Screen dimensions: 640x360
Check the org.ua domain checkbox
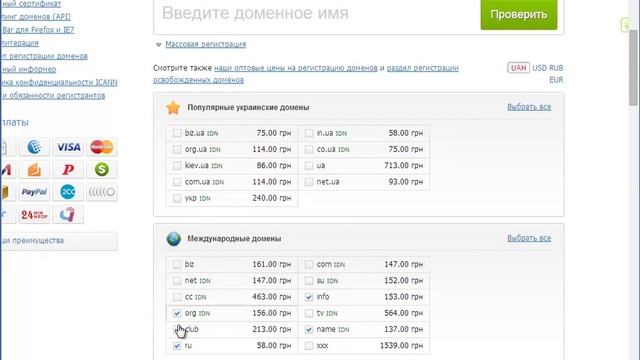(177, 149)
